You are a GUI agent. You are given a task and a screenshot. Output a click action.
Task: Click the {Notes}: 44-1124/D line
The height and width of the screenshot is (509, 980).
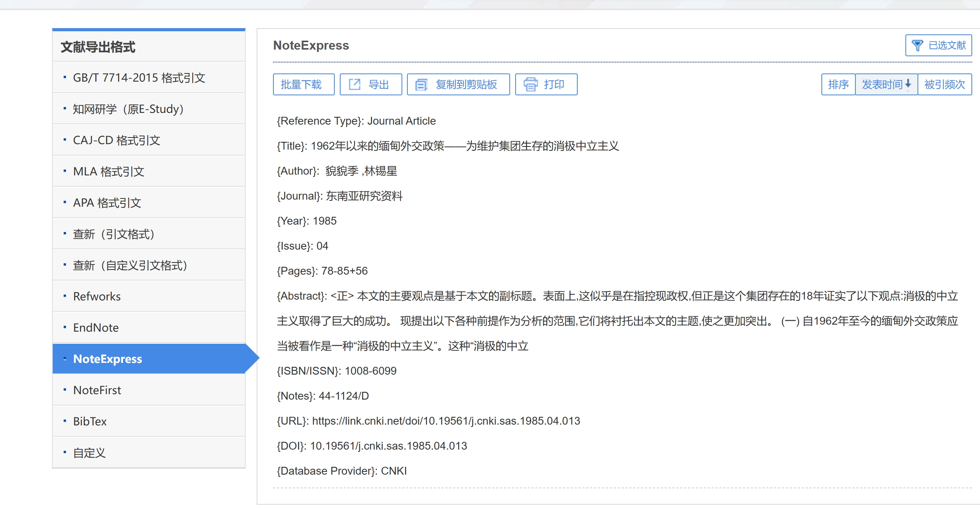pyautogui.click(x=323, y=396)
